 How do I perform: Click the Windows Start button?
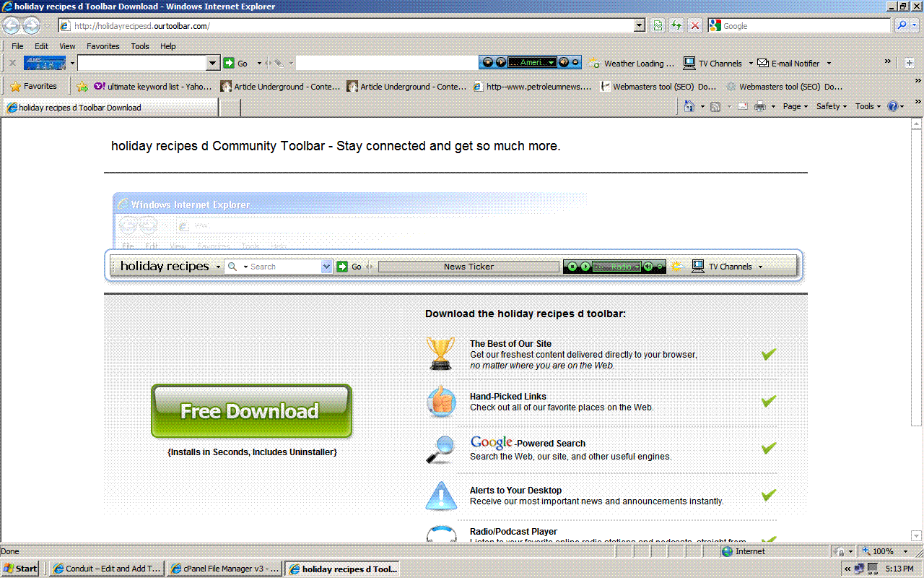pos(21,569)
